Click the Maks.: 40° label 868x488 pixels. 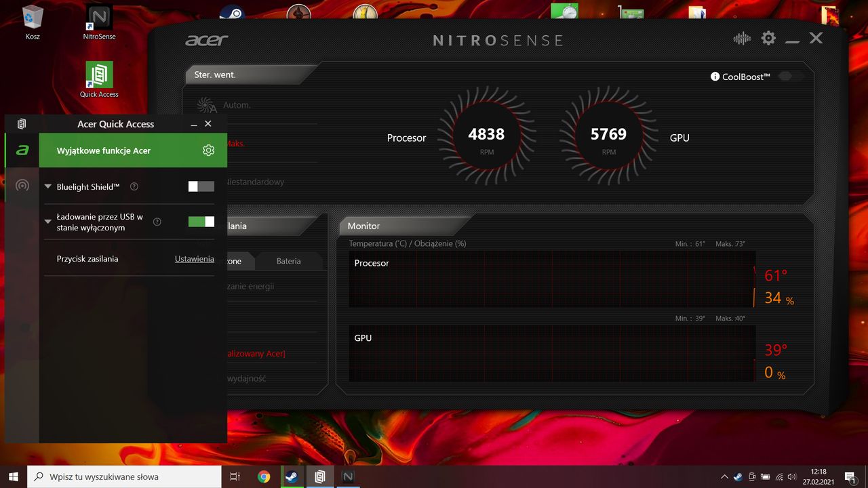tap(730, 319)
